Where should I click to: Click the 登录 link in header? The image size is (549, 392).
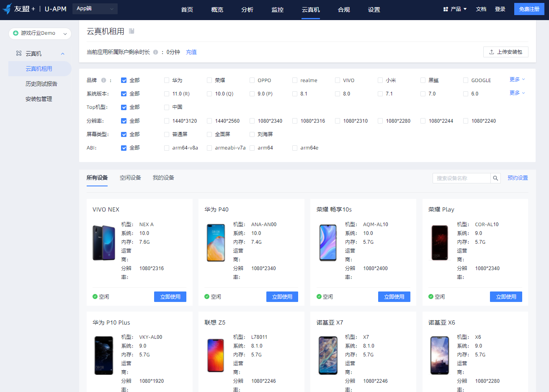tap(500, 9)
